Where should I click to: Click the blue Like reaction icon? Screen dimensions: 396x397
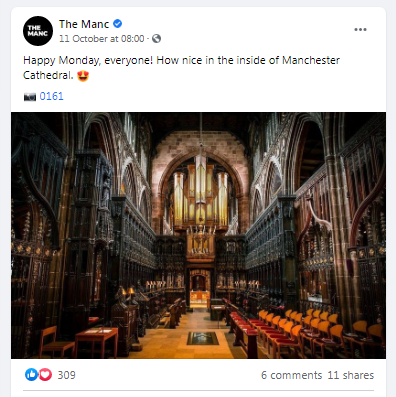[x=31, y=375]
